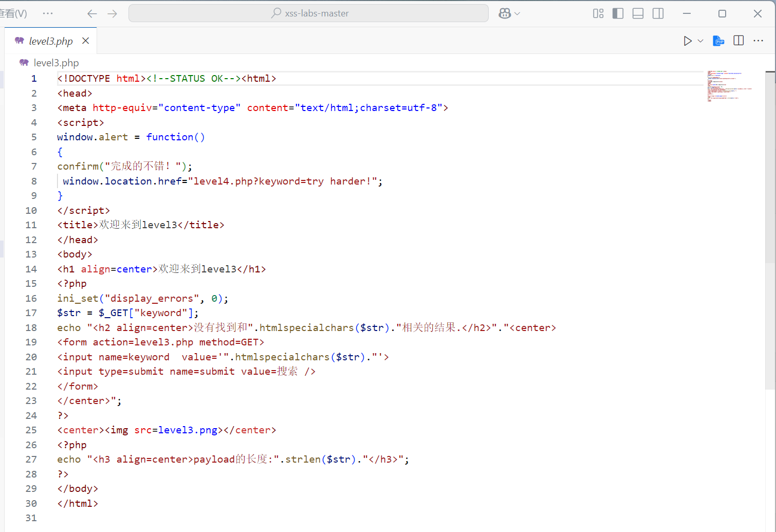Click the level3.php breadcrumb
Viewport: 776px width, 532px height.
point(56,63)
